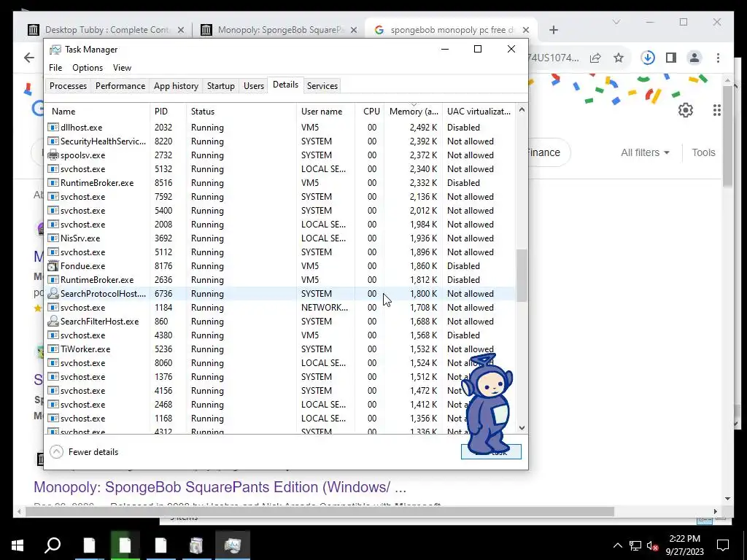Select RuntimeBroker.exe with PID 2636
Screen dimensions: 747x560
(x=280, y=279)
